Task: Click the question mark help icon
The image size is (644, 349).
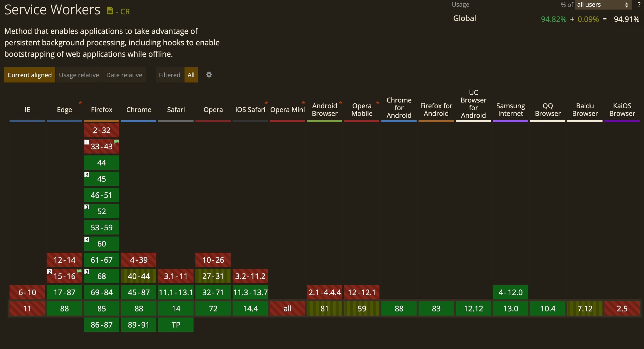Action: [x=639, y=5]
